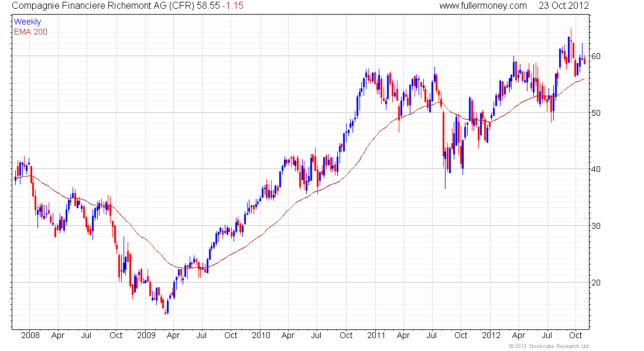Screen dimensions: 644x351
Task: Click the 'Apr' label after 2011
Action: point(403,336)
